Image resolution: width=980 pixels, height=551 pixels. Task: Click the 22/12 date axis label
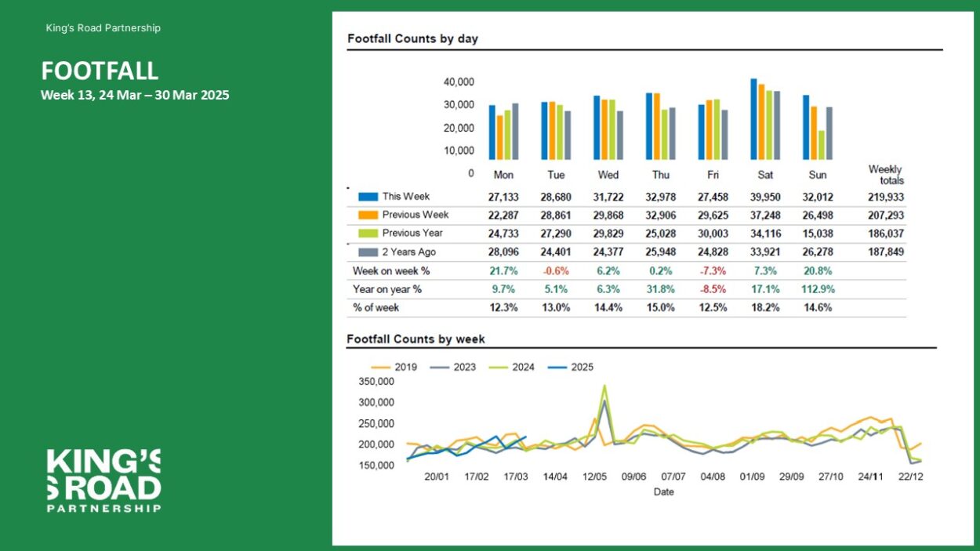point(911,477)
